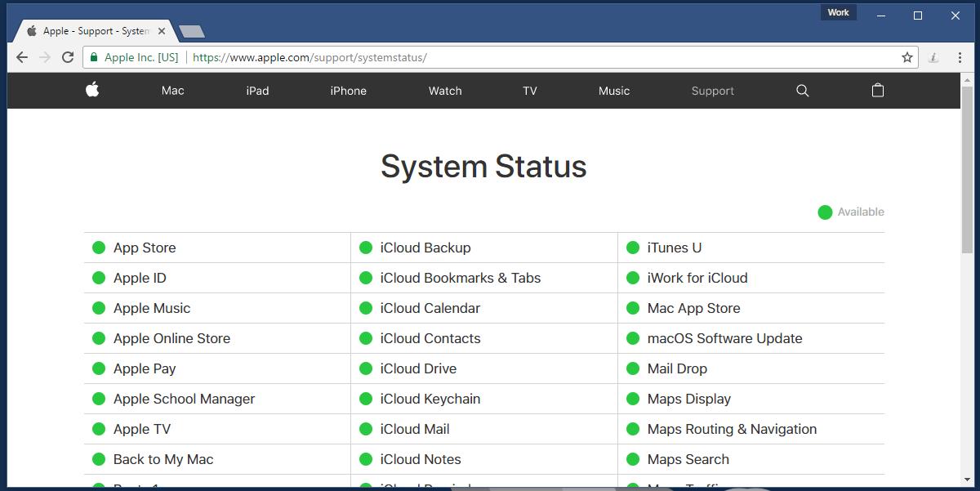
Task: Click the green status dot next to Apple Pay
Action: coord(99,368)
